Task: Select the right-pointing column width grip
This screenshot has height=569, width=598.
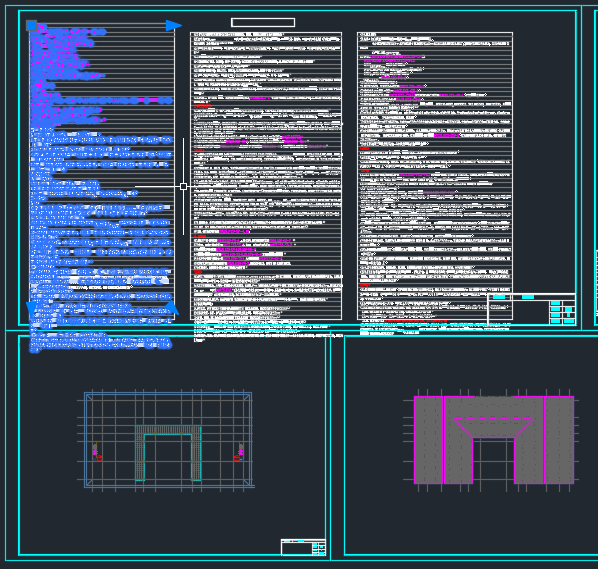Action: click(174, 26)
